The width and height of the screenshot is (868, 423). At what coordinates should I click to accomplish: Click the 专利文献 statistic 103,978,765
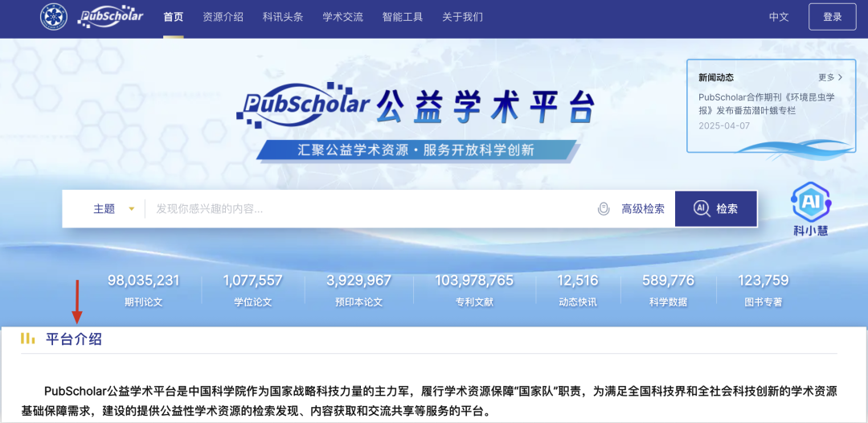pyautogui.click(x=474, y=290)
